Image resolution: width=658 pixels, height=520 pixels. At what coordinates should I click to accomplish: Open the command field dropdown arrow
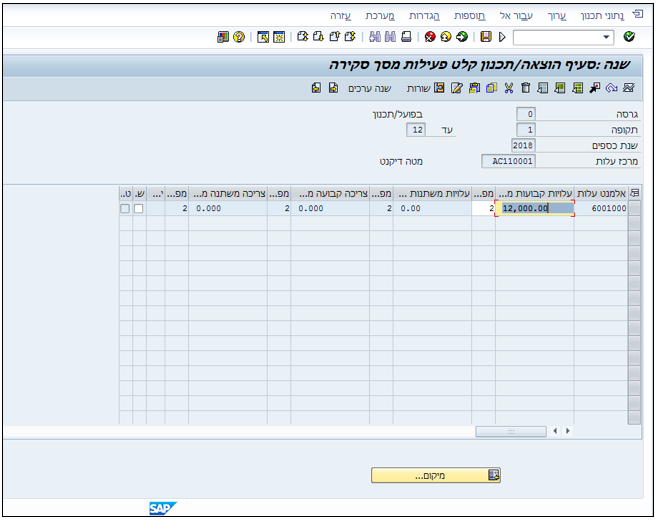point(606,37)
